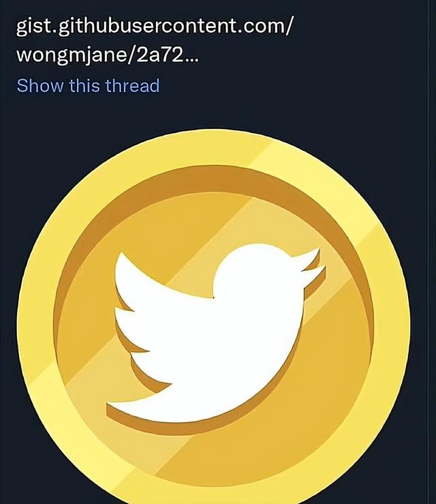
Task: Click the word "gist" starting the URL
Action: (31, 27)
